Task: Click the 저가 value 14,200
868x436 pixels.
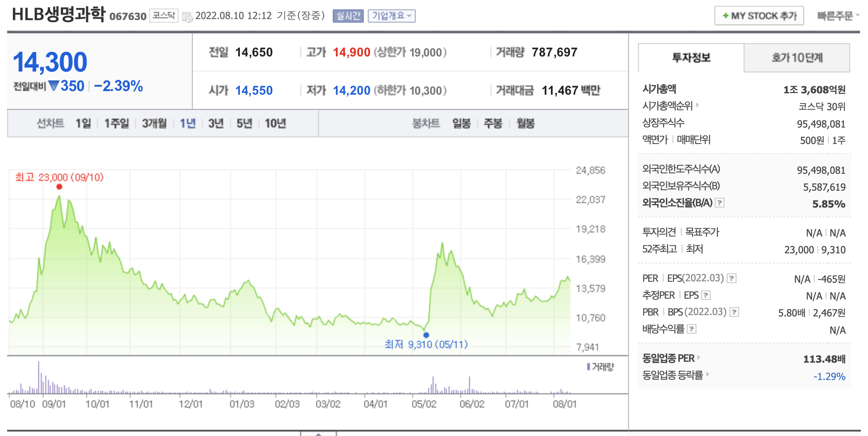Action: pos(351,91)
